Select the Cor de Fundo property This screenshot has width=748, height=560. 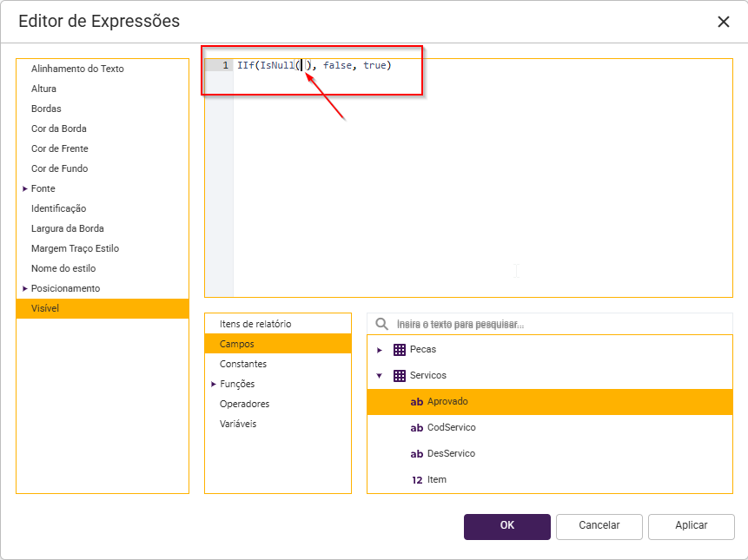click(x=59, y=168)
